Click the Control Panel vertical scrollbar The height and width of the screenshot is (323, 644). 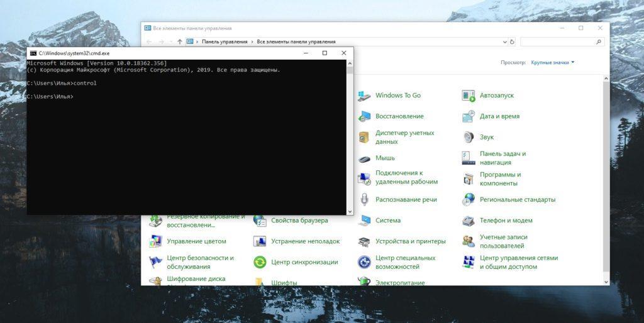[606, 176]
